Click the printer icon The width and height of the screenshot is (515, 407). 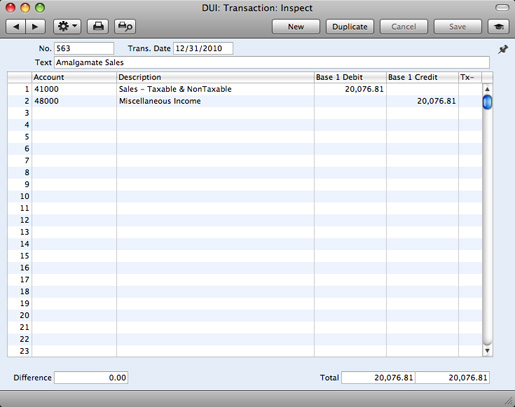click(98, 26)
